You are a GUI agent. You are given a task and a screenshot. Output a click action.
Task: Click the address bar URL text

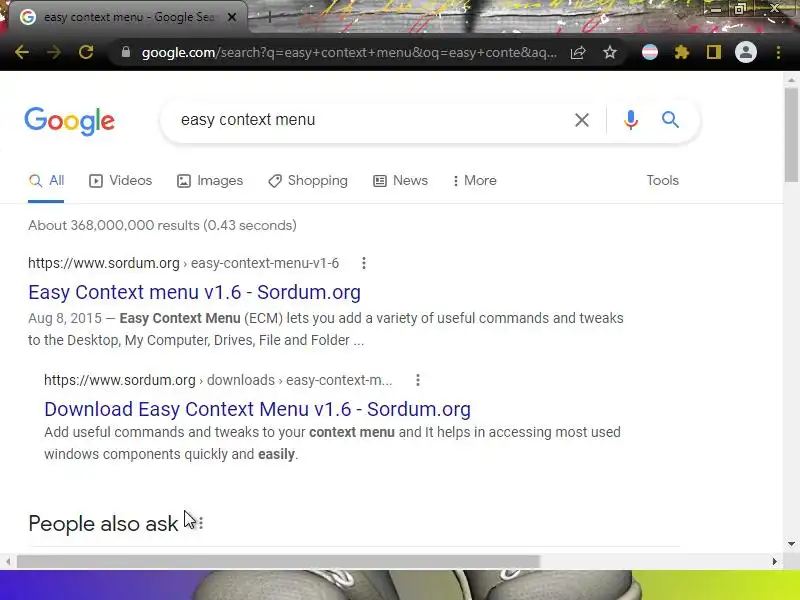tap(349, 53)
